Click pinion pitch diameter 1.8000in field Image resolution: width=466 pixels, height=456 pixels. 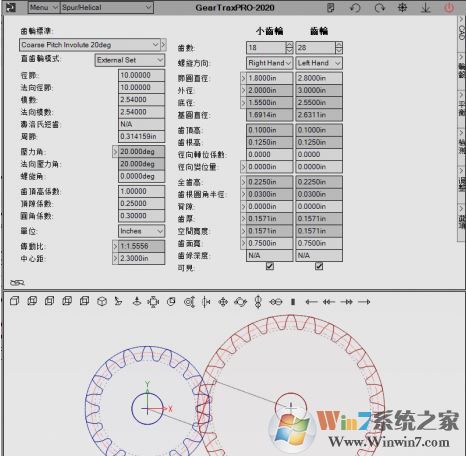pos(269,78)
